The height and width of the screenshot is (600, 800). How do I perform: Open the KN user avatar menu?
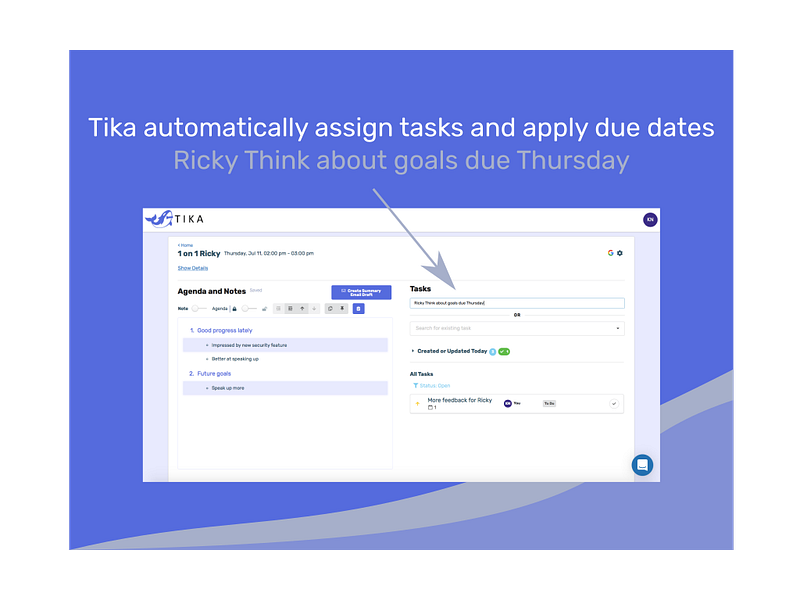tap(649, 219)
